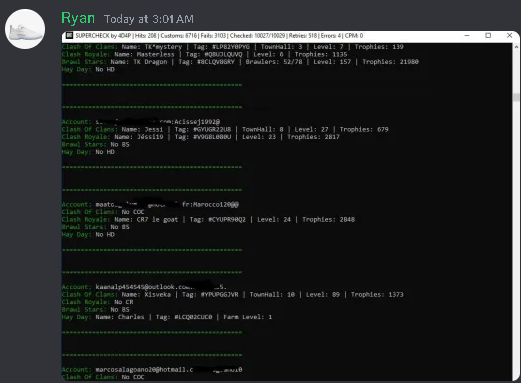Screen dimensions: 521x383
Task: Click the tag #CYUPR90Q2
Action: pyautogui.click(x=227, y=219)
